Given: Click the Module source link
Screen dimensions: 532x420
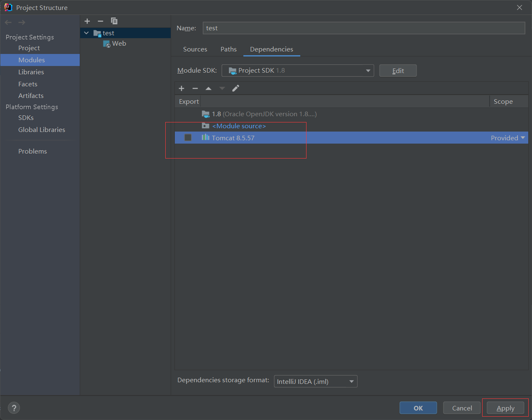Looking at the screenshot, I should (239, 126).
